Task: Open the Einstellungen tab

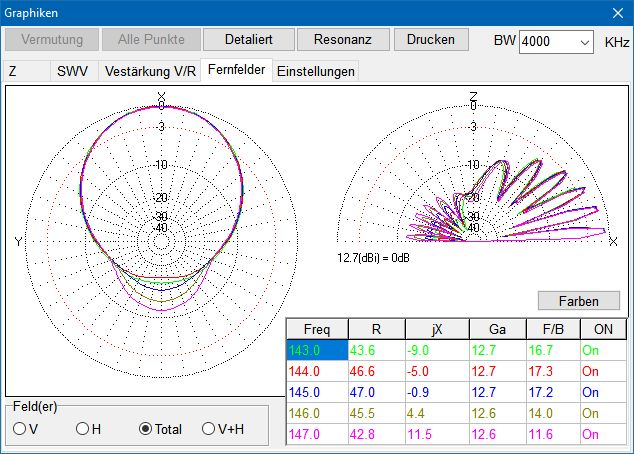Action: coord(316,72)
